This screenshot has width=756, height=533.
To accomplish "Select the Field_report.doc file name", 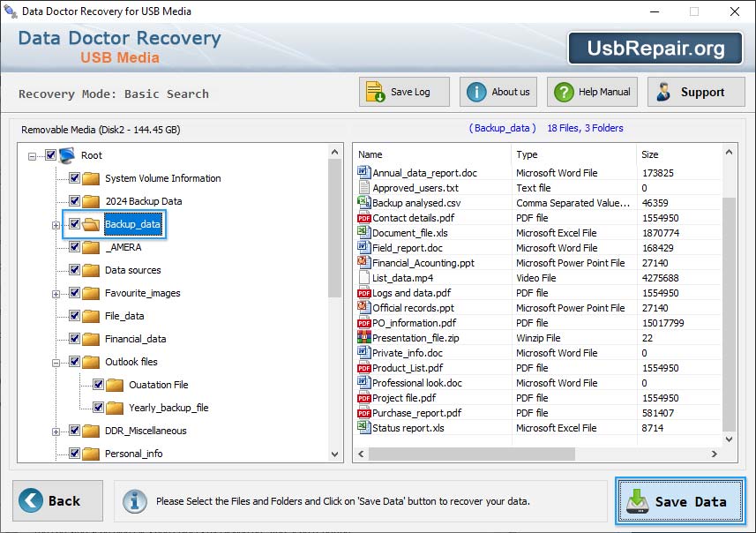I will click(x=408, y=247).
